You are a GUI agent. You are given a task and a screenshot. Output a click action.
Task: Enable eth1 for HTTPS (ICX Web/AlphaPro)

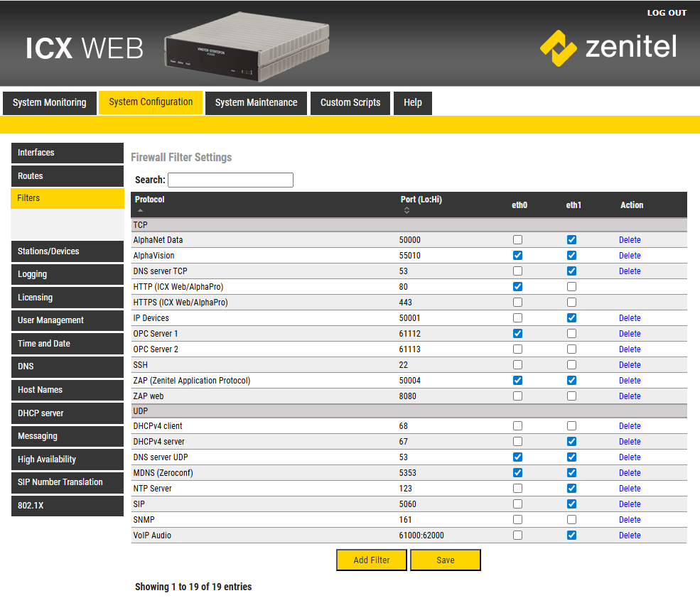pyautogui.click(x=571, y=302)
